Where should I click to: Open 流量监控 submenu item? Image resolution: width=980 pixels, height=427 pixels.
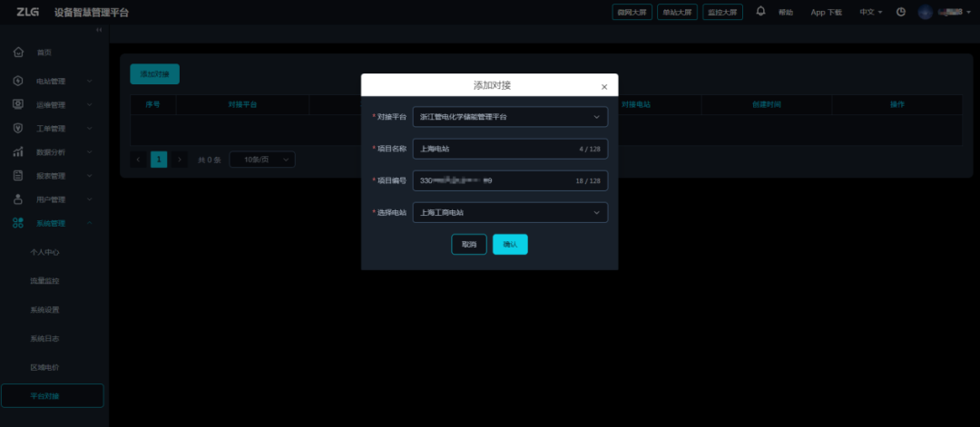(x=45, y=281)
